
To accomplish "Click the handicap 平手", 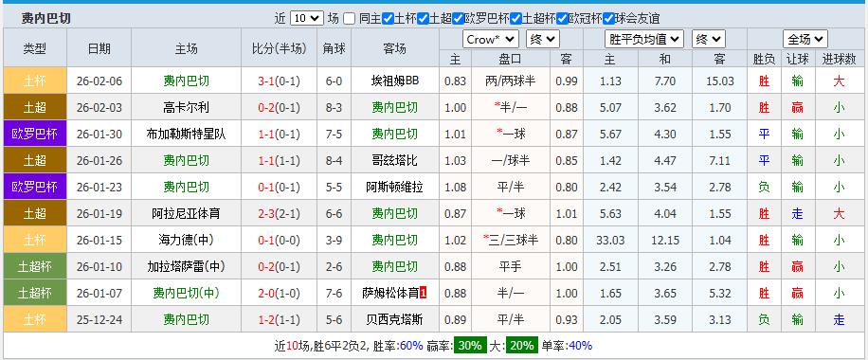I will [x=511, y=267].
